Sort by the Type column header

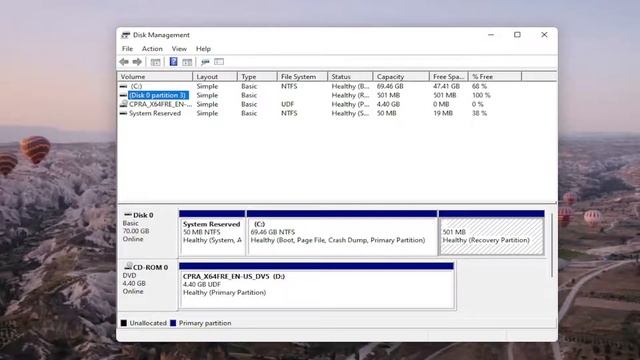click(257, 77)
